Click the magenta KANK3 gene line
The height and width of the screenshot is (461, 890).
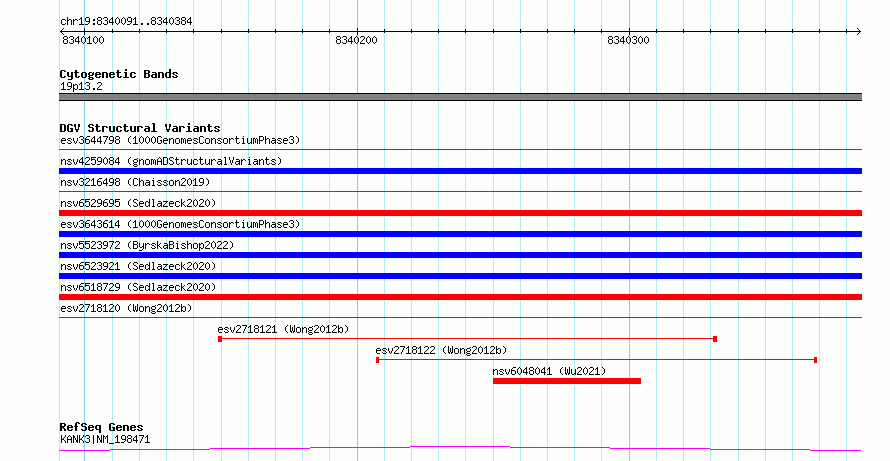pos(460,449)
